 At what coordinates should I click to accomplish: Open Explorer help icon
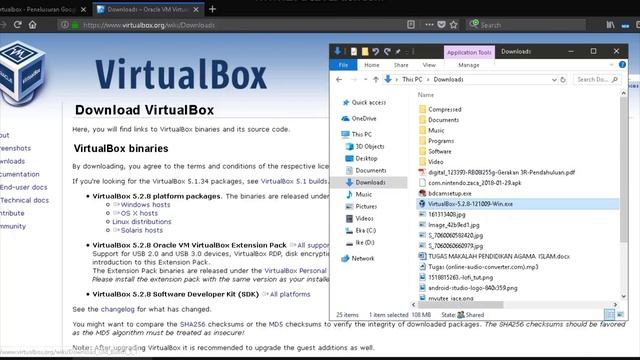tap(622, 64)
